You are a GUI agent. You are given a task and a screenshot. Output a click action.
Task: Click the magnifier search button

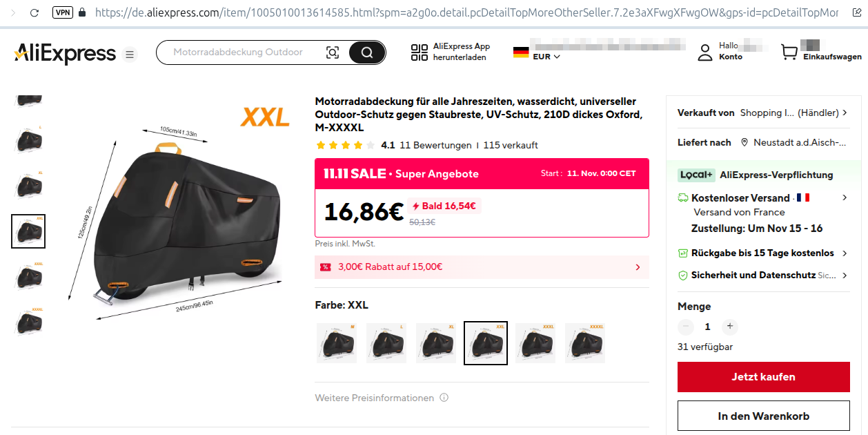click(x=367, y=52)
